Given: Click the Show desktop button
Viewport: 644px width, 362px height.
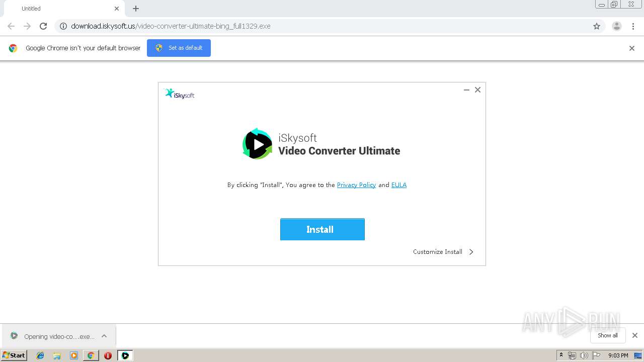Looking at the screenshot, I should (638, 355).
